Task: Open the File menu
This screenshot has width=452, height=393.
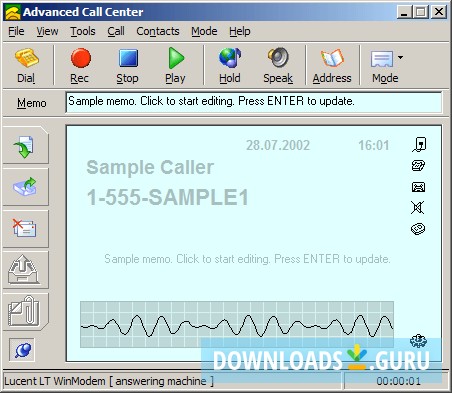Action: pyautogui.click(x=16, y=31)
